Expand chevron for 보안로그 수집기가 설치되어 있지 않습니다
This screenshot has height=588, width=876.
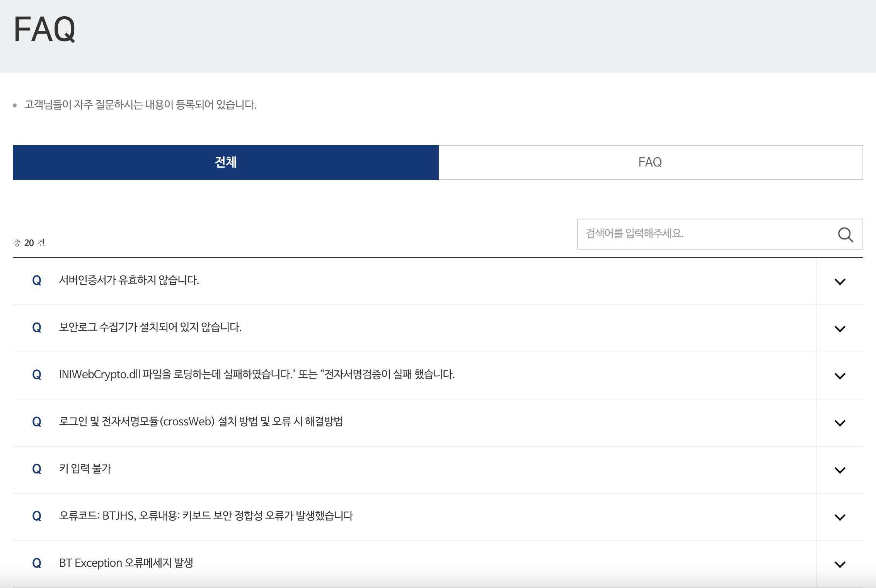point(840,329)
